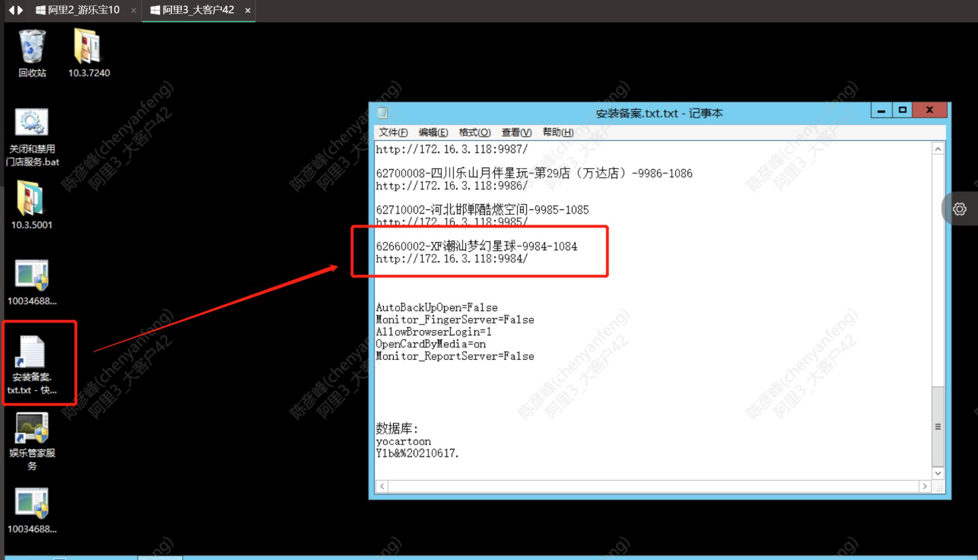Click the line AllowBrowserLogin=1
This screenshot has height=560, width=978.
coord(434,332)
